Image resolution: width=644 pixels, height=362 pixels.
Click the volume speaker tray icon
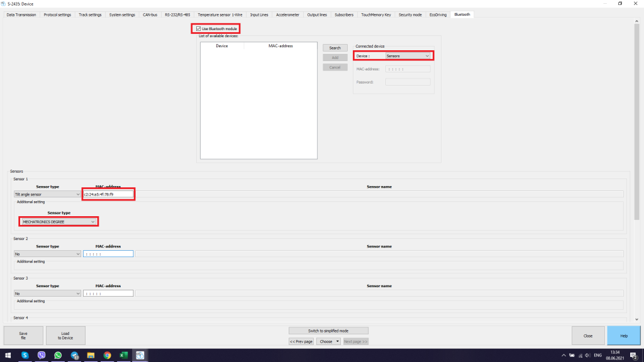click(x=586, y=355)
